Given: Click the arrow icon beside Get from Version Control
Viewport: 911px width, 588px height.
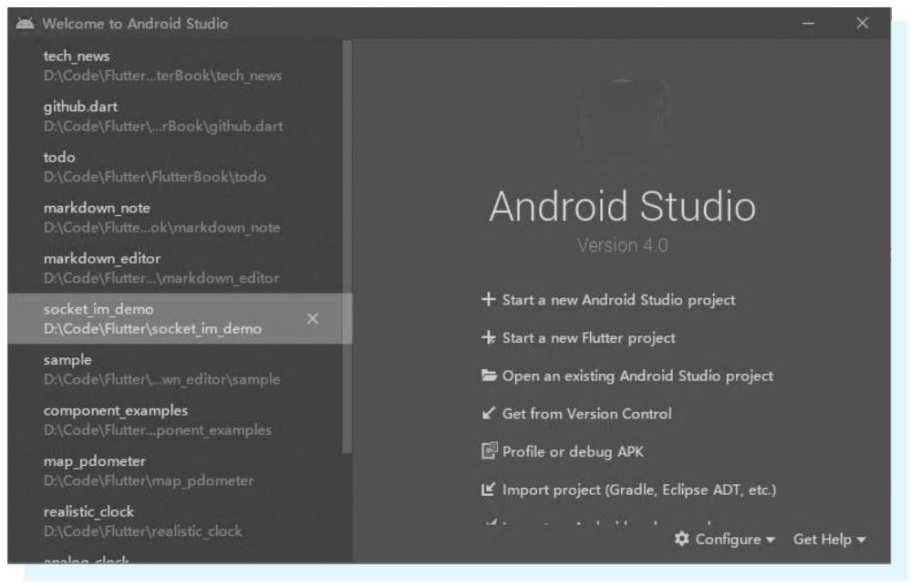Looking at the screenshot, I should coord(489,413).
